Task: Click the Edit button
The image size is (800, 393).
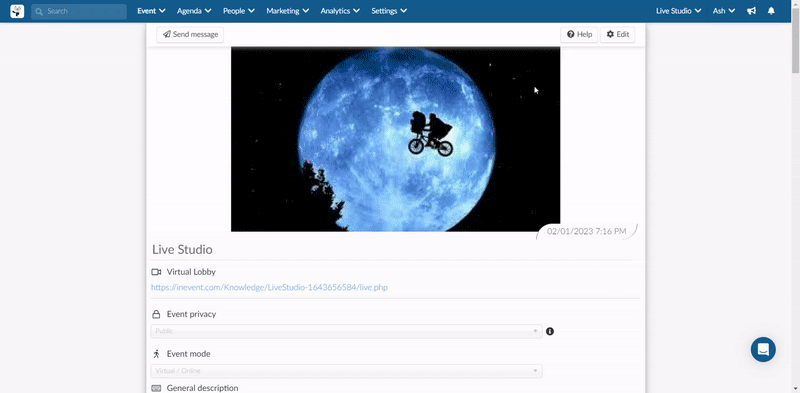Action: 617,35
